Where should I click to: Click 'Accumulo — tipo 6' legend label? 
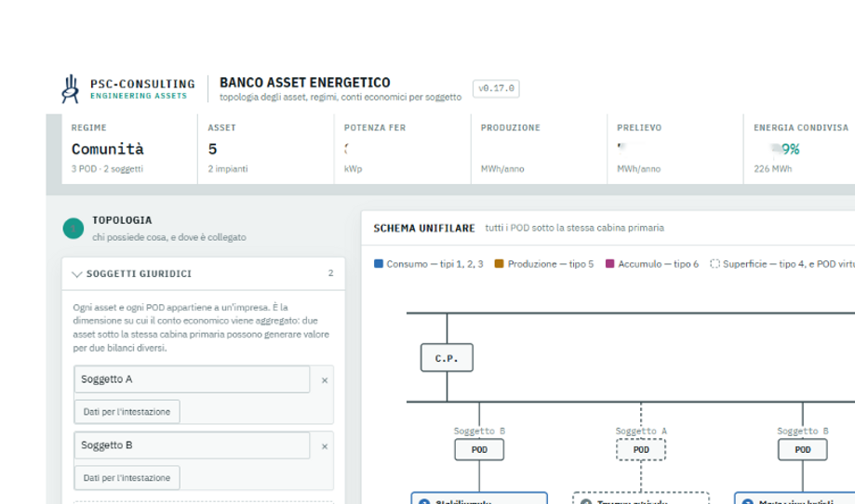[x=658, y=264]
